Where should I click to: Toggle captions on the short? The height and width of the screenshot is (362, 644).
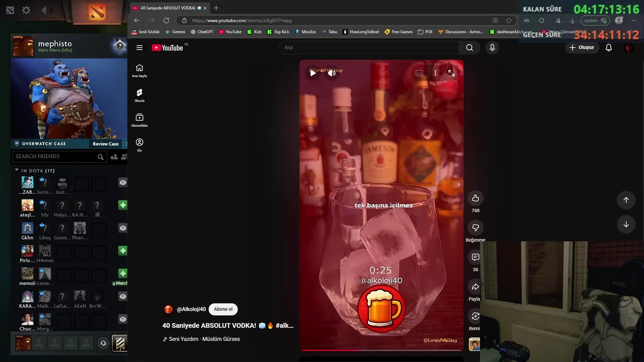coord(419,73)
